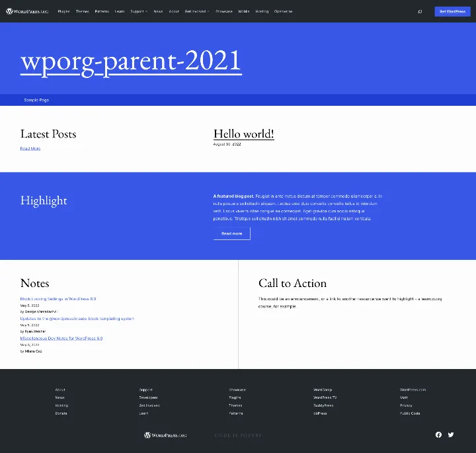Expand the Support dropdown in the top navigation

[139, 11]
